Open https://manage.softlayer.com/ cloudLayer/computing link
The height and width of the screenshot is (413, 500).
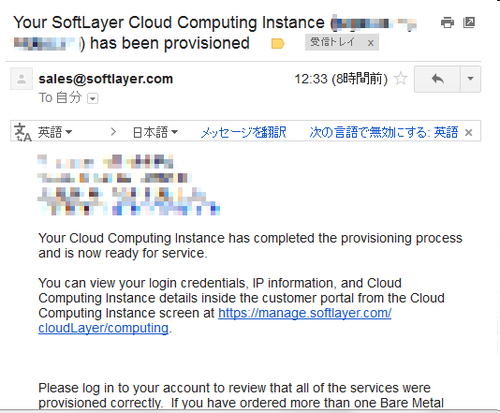click(215, 320)
